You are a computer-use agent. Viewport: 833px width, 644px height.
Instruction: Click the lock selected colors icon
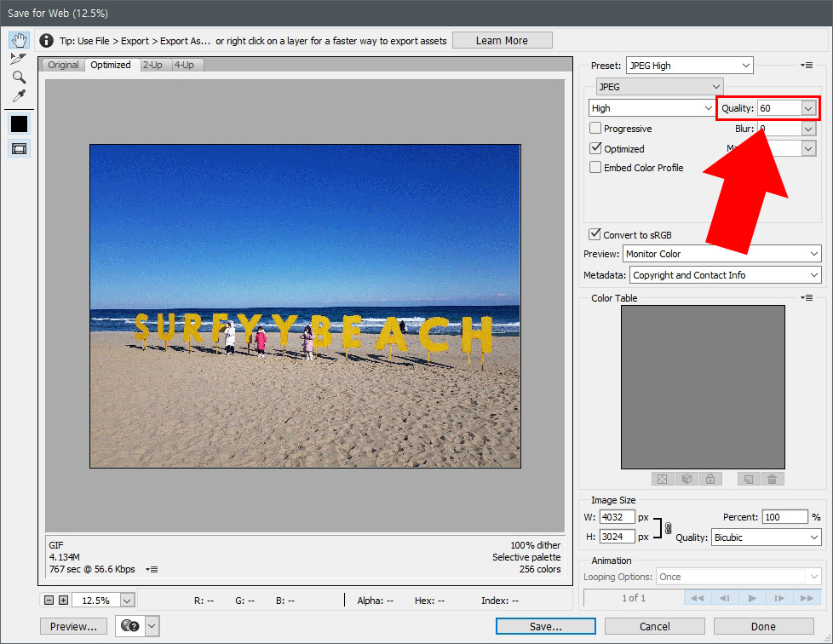[710, 479]
